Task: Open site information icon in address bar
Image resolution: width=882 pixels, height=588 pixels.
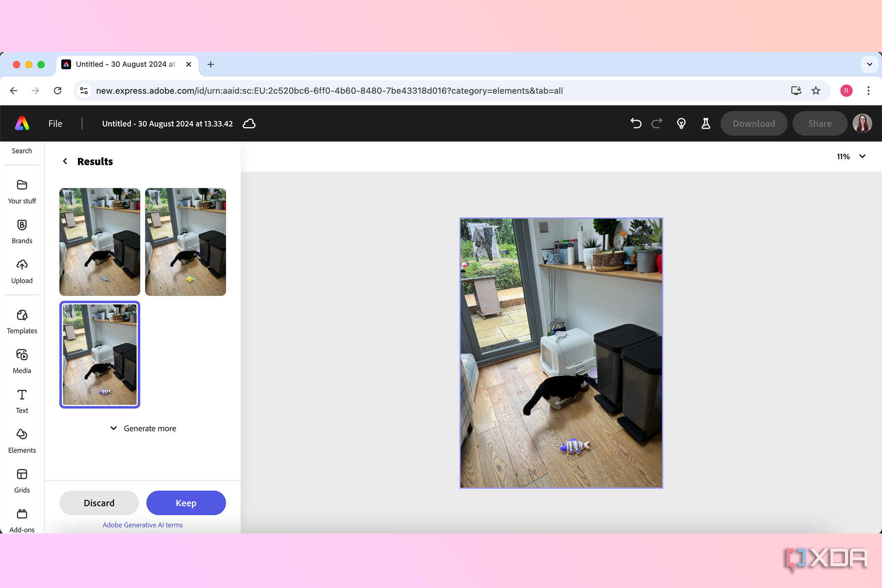Action: tap(84, 91)
